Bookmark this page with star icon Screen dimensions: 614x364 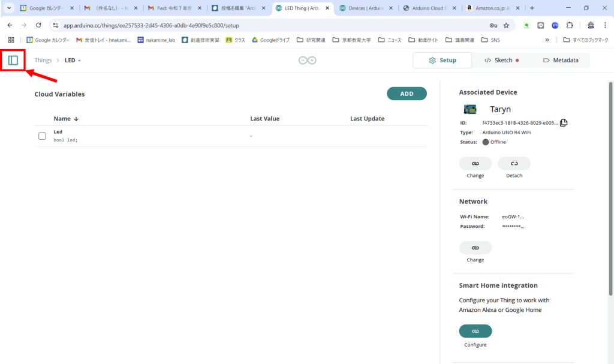point(506,26)
